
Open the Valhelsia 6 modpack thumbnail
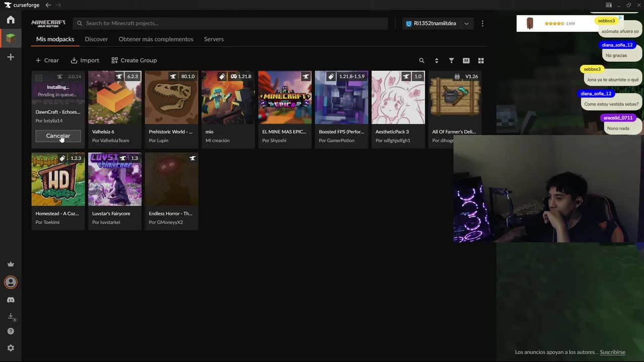pyautogui.click(x=115, y=98)
